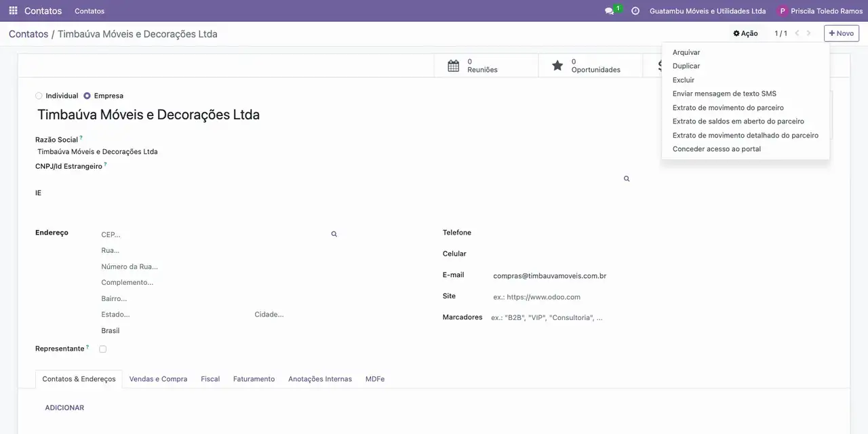Toggle the Representante checkbox
This screenshot has width=868, height=434.
pyautogui.click(x=103, y=349)
